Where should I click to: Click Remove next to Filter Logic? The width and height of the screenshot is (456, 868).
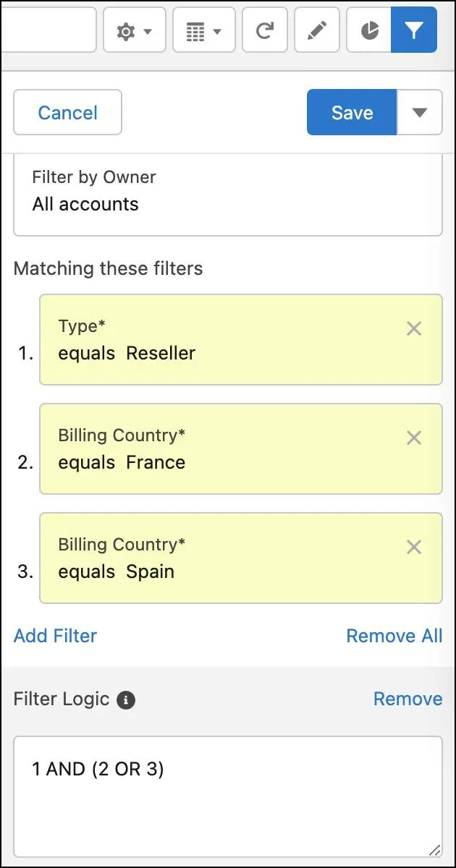408,699
